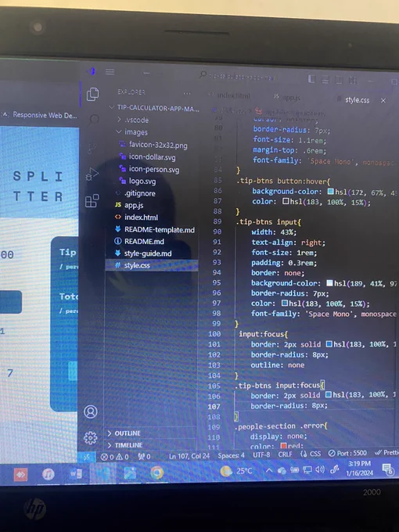Toggle the panel layout icon
The width and height of the screenshot is (399, 532).
[325, 80]
